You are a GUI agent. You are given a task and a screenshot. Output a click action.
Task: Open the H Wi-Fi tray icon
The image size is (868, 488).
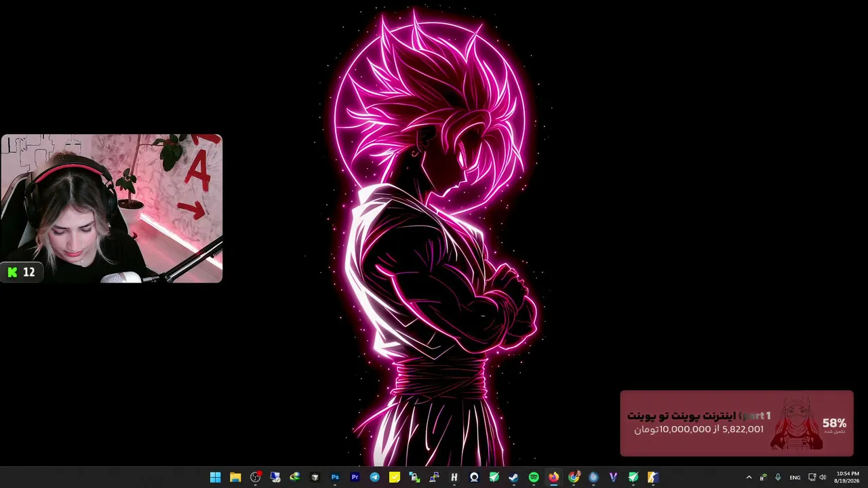coord(764,477)
